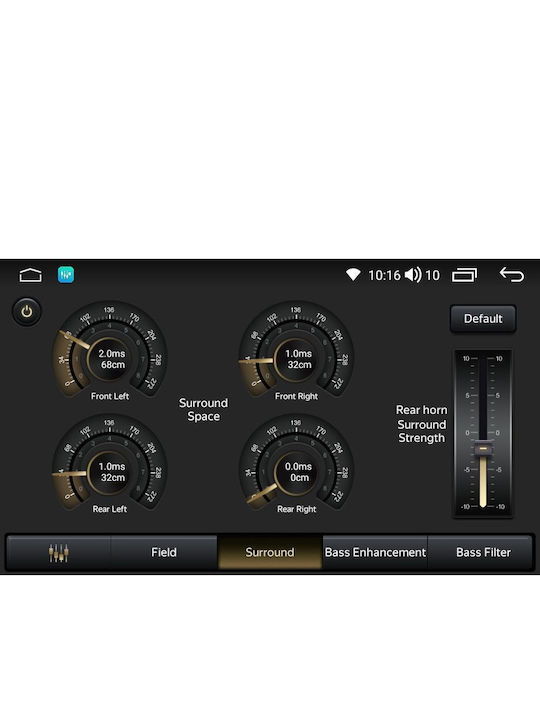Open the Bass Enhancement tab
540x720 pixels.
[x=375, y=552]
